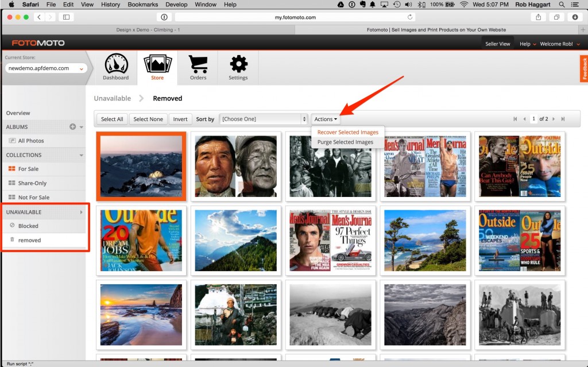Expand the ALBUMS section arrow
Screen dimensions: 588x367
click(82, 127)
